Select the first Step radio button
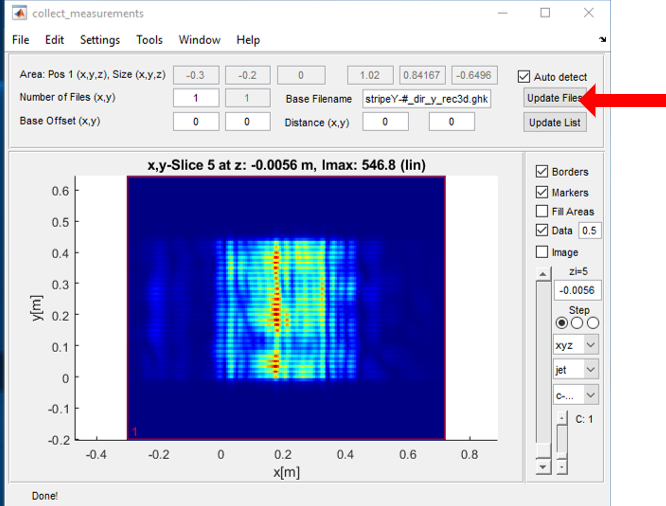The height and width of the screenshot is (506, 666). click(562, 323)
